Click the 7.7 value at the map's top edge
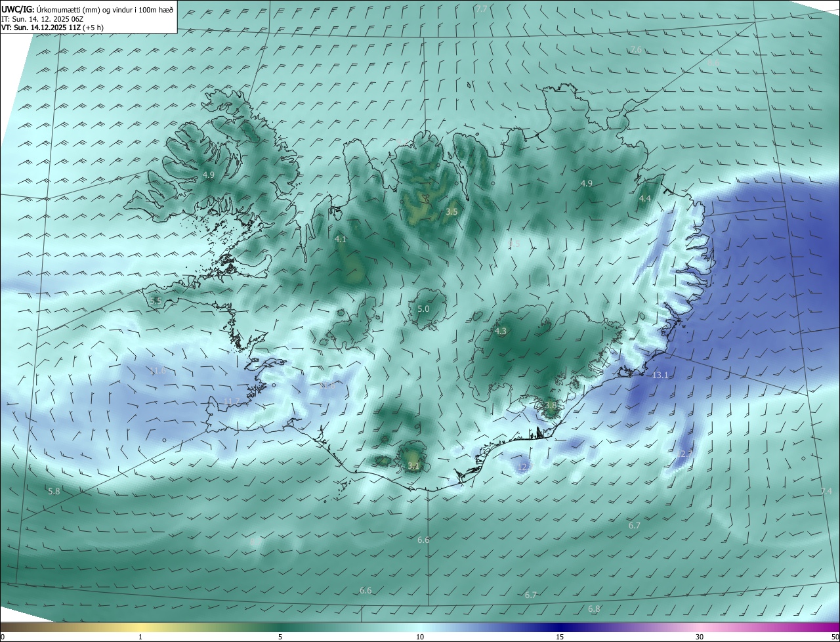 tap(482, 9)
